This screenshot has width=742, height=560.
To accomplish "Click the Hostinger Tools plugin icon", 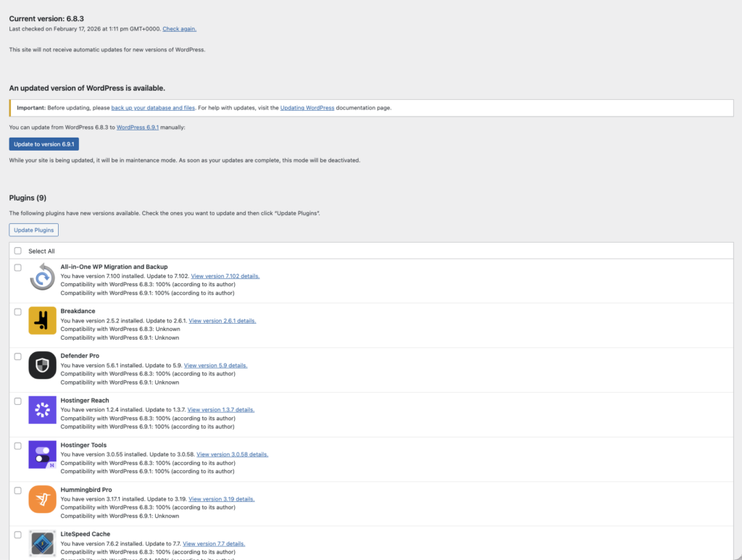I will 42,454.
